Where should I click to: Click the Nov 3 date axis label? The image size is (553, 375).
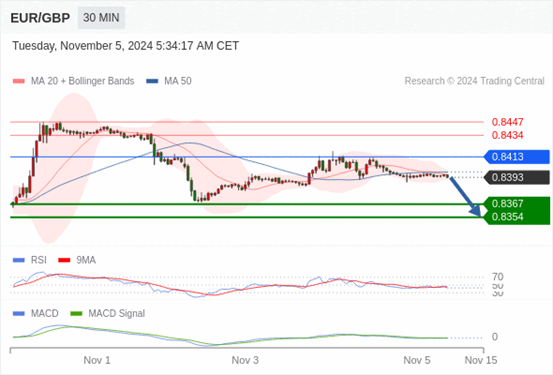pyautogui.click(x=245, y=361)
